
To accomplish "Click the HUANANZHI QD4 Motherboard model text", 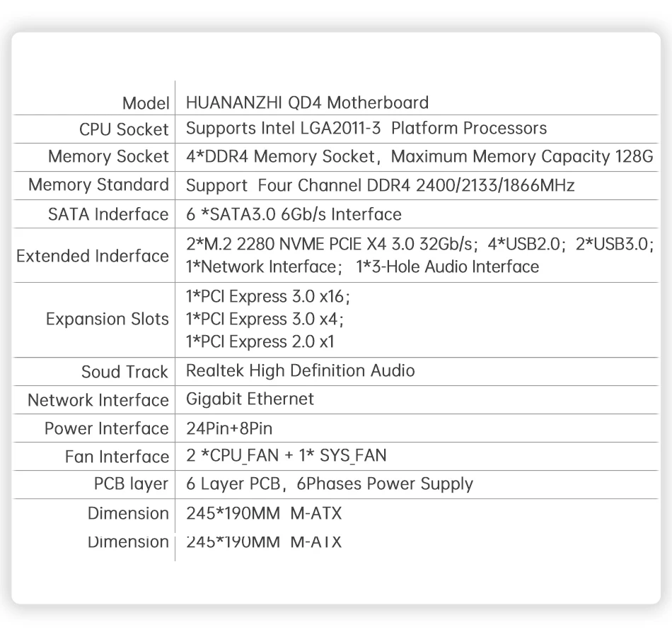I will [307, 102].
